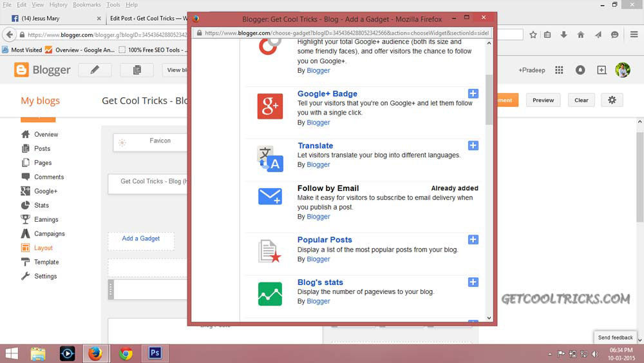Open Firefox downloads arrow icon
644x363 pixels.
(x=563, y=35)
